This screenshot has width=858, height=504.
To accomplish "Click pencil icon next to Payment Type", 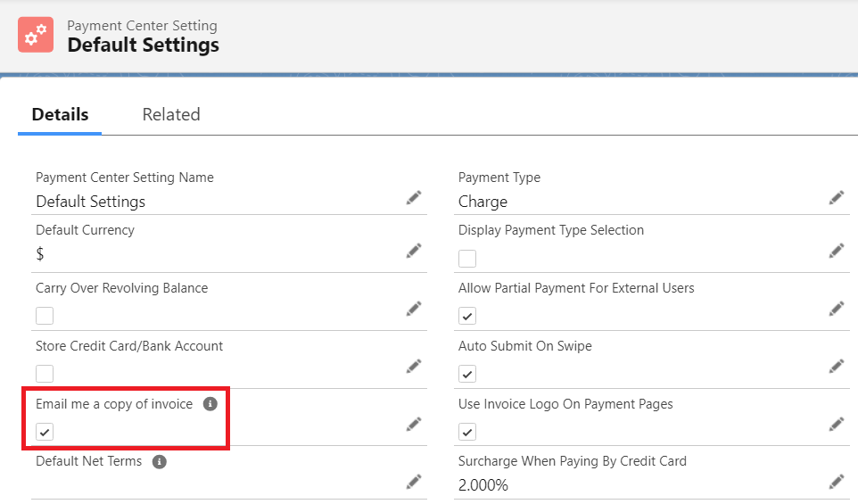I will pos(836,198).
